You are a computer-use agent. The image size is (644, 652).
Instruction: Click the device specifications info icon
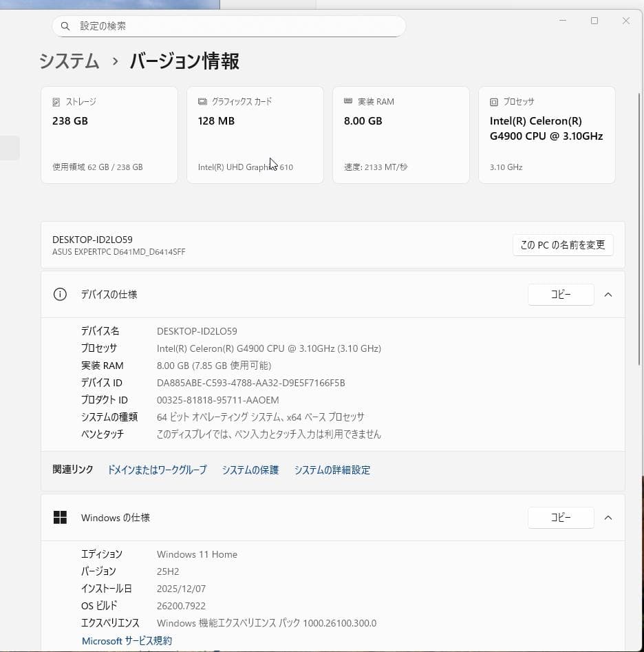pyautogui.click(x=60, y=295)
